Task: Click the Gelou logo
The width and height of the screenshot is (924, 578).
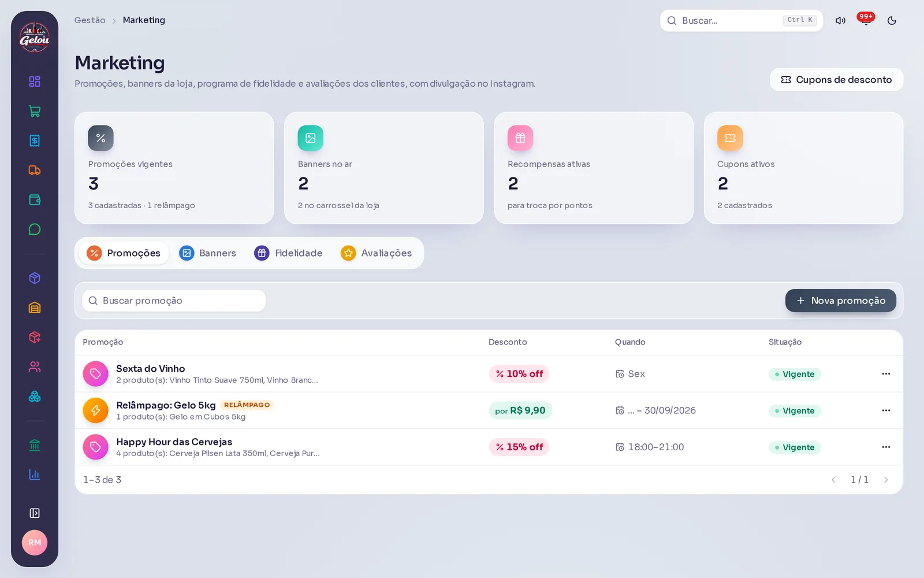Action: point(35,38)
